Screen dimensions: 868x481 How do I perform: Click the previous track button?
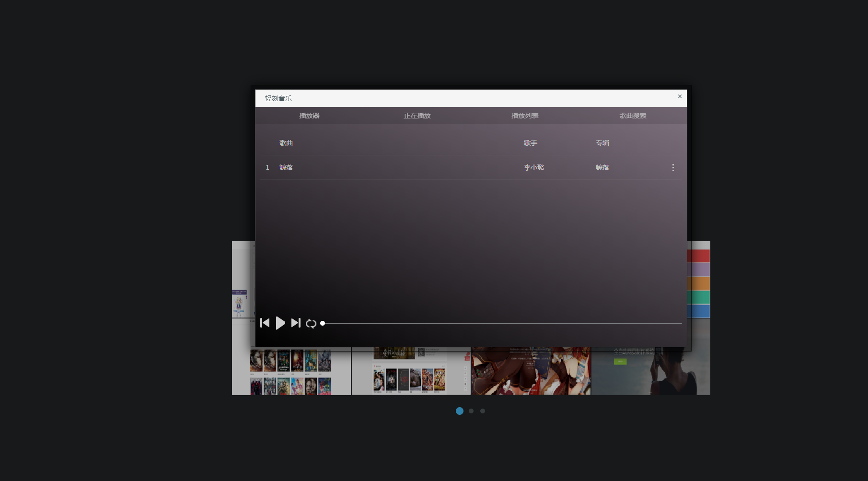coord(265,323)
